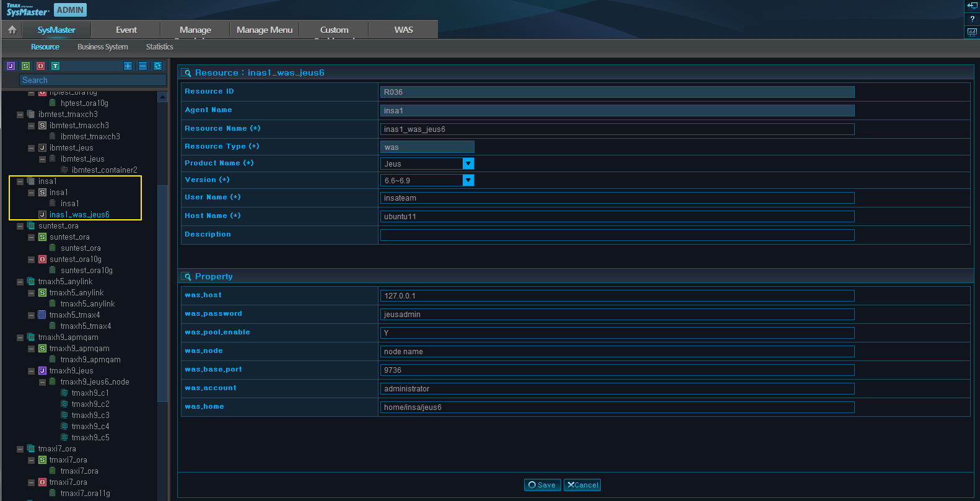Click the container icon next to tmaxh9_c1
Viewport: 980px width, 501px height.
[64, 393]
